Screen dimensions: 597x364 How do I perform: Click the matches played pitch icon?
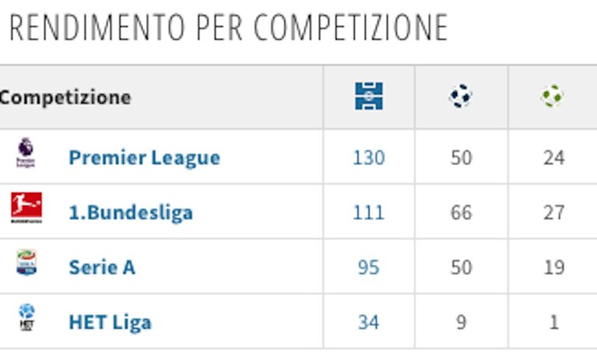[x=369, y=96]
